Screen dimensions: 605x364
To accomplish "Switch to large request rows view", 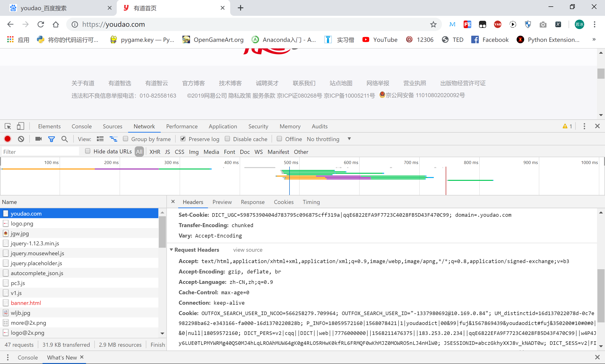I will click(100, 139).
